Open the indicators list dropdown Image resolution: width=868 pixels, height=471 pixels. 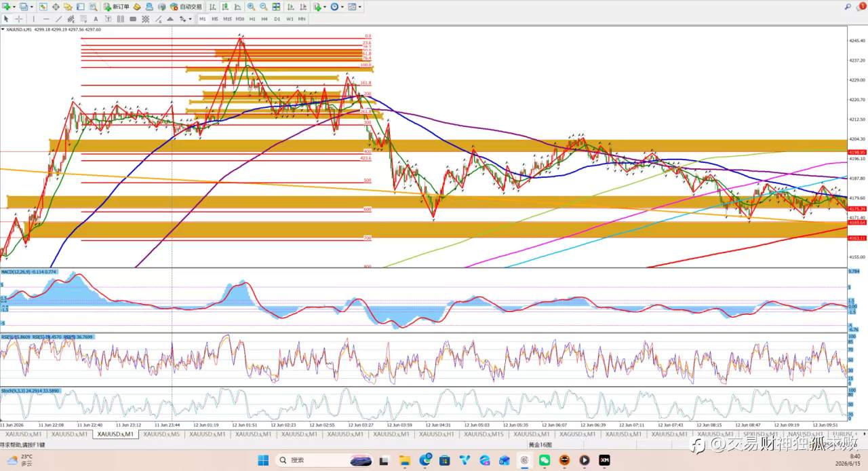coord(325,7)
